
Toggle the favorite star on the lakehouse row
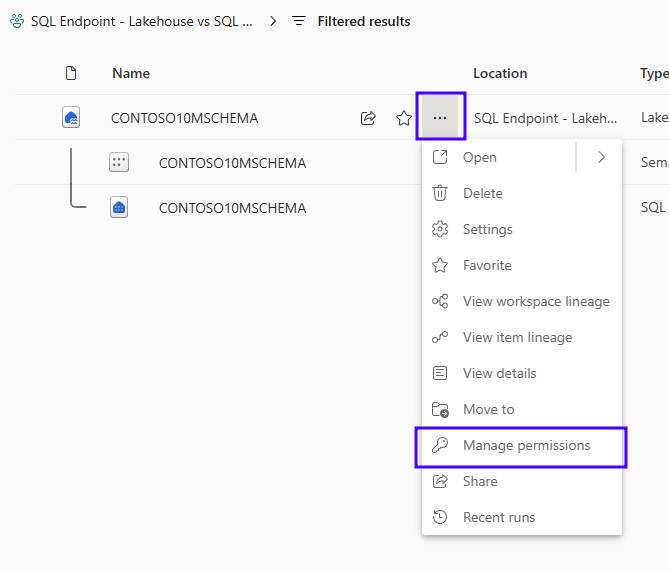tap(404, 118)
